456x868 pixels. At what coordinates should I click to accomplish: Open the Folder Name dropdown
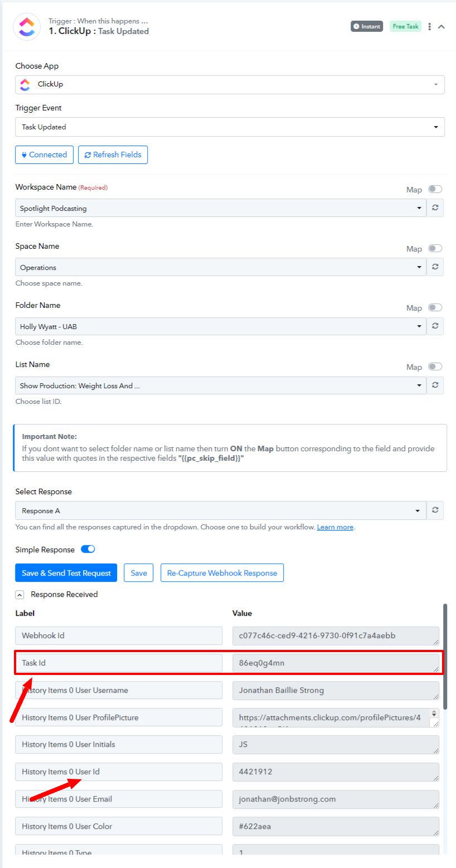point(221,326)
